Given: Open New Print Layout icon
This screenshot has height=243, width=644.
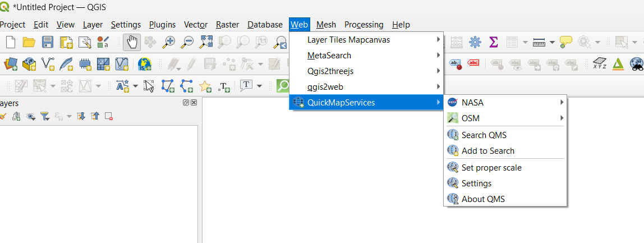Looking at the screenshot, I should [66, 42].
